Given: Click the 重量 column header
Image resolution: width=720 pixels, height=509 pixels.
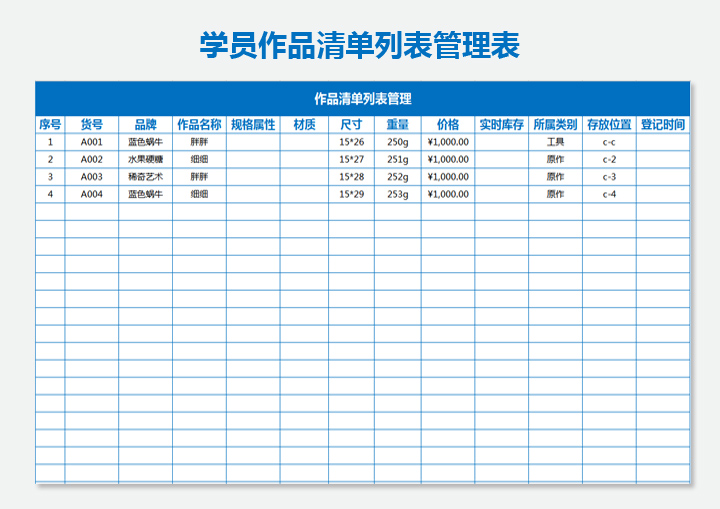Looking at the screenshot, I should click(398, 124).
